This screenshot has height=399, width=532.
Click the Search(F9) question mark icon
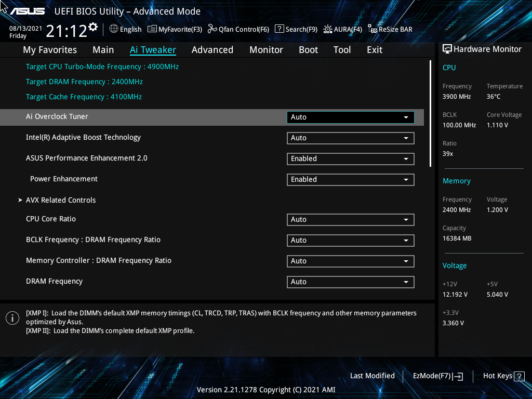279,29
